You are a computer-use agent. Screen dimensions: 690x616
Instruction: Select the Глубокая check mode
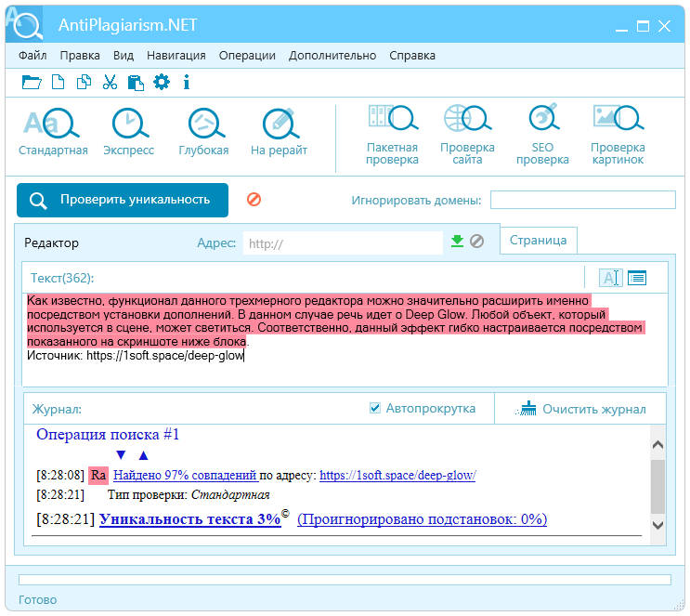203,132
